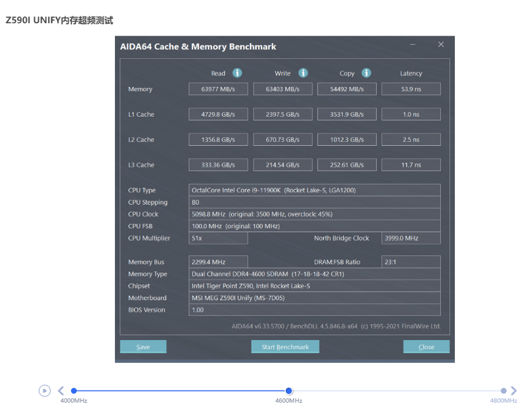Click the AIDA64 Cache & Memory Benchmark title
This screenshot has height=414, width=532.
pyautogui.click(x=198, y=46)
